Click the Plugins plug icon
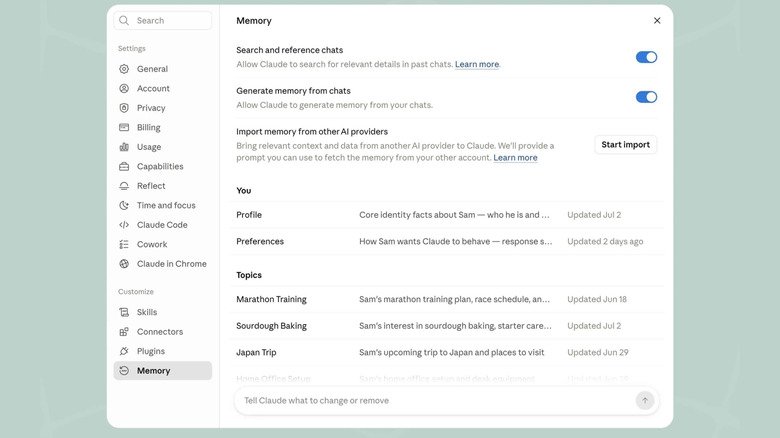The height and width of the screenshot is (438, 780). click(124, 351)
